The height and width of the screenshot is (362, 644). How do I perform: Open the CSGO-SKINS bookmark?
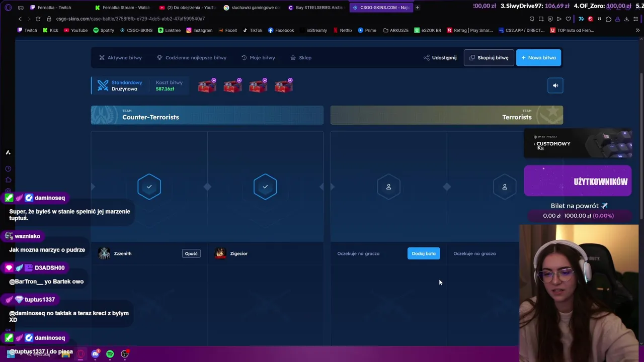136,30
